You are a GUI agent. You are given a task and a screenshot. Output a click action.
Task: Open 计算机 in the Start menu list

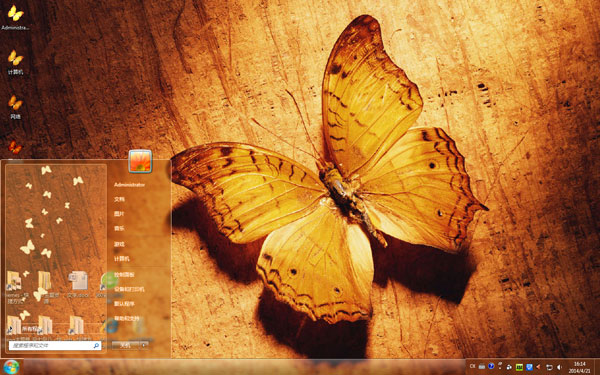tap(122, 259)
